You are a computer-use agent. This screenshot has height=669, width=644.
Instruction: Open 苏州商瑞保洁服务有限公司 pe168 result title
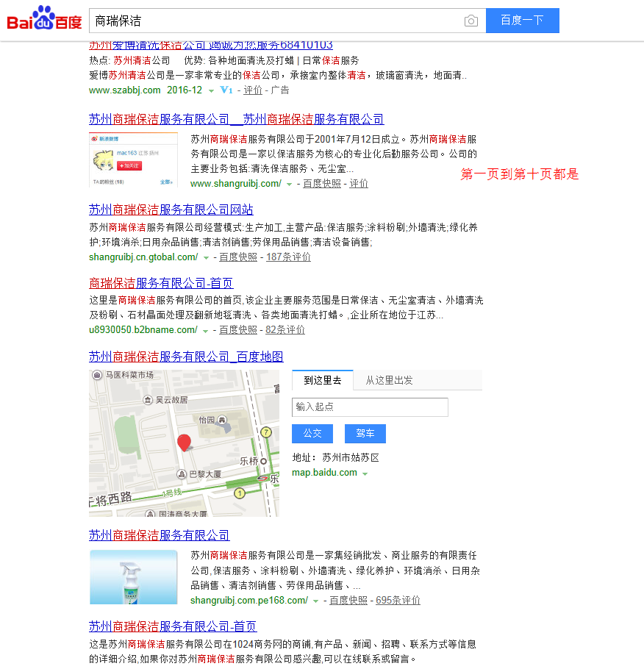click(160, 535)
